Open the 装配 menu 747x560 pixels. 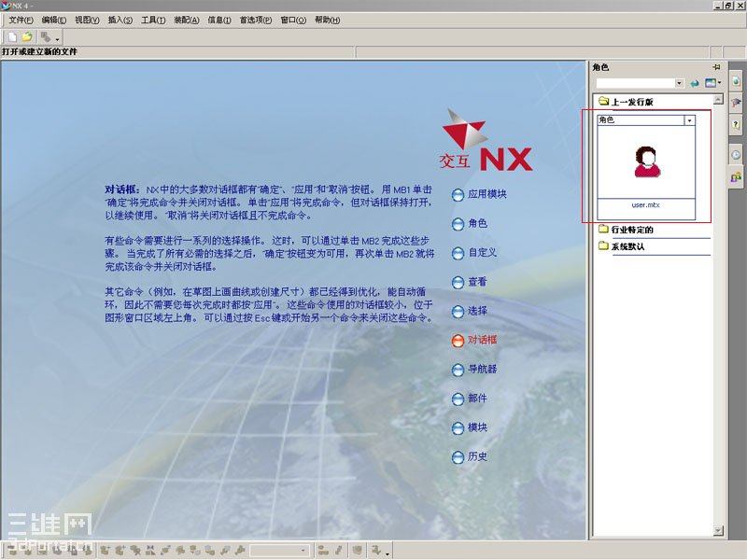click(186, 20)
